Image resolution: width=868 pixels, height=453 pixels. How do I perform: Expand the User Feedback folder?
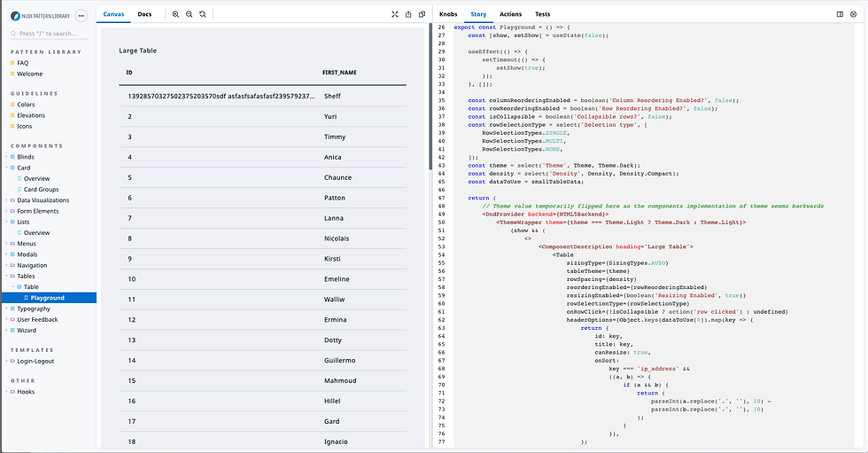37,319
